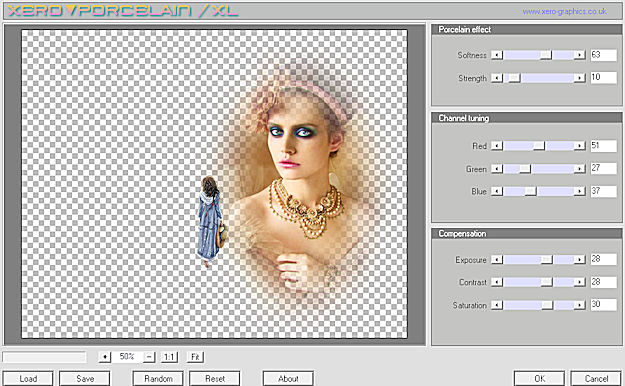Click the Exposure slider right arrow
The image size is (625, 386).
click(580, 260)
